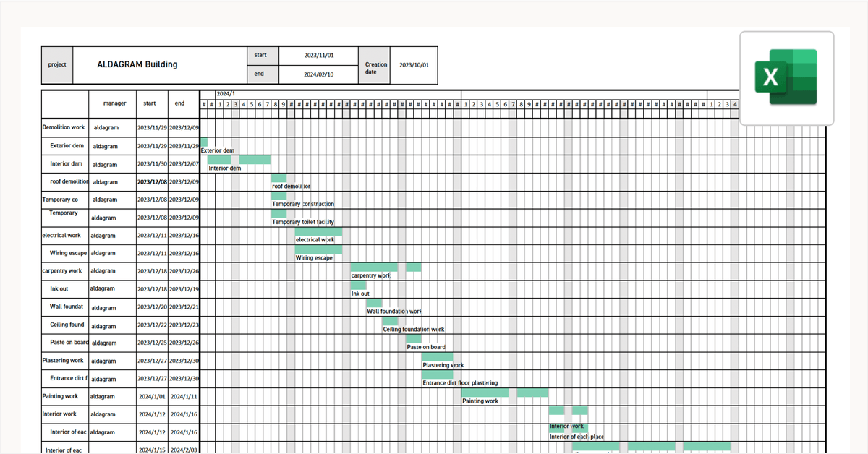Click the electrical work Gantt bar
The image size is (868, 454).
(x=317, y=230)
